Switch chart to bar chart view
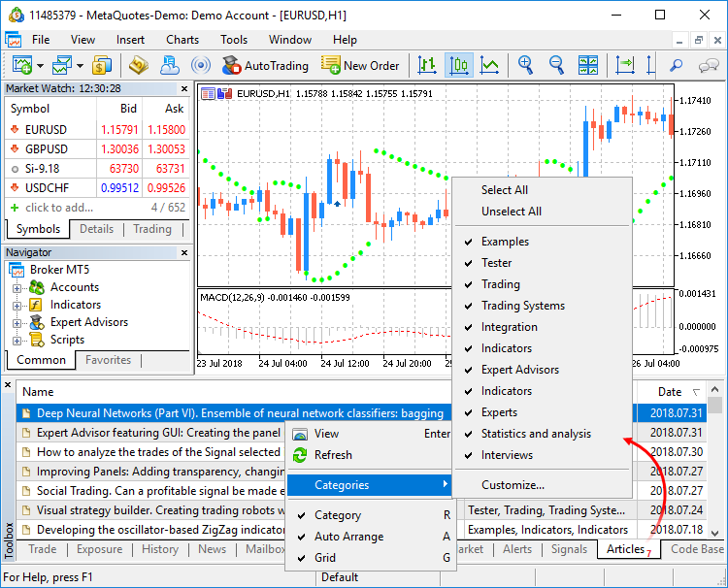Viewport: 728px width, 588px height. 427,66
